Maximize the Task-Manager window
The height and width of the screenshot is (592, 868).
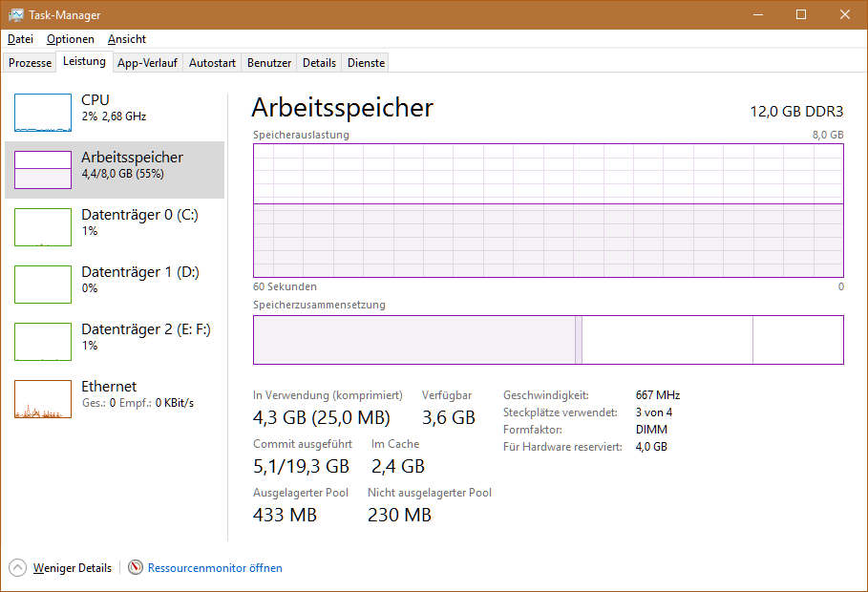click(x=801, y=14)
